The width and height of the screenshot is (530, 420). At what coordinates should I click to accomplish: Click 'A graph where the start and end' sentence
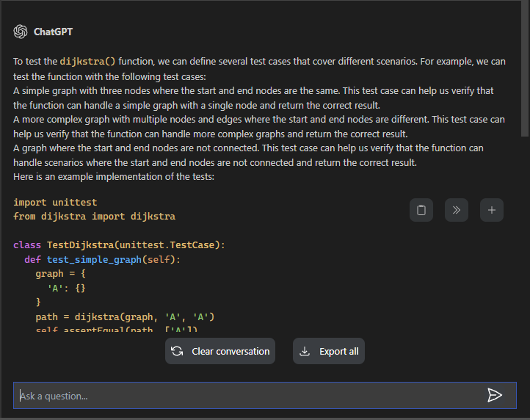coord(248,155)
